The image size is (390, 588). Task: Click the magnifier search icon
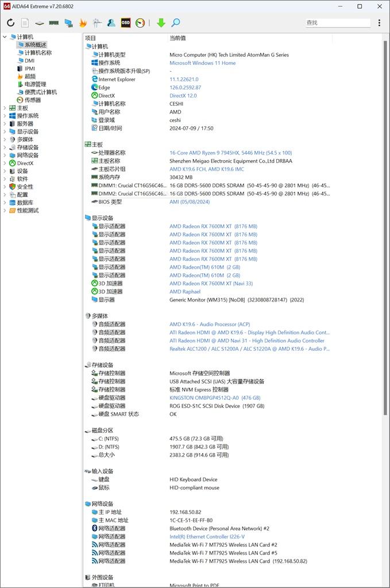click(x=176, y=23)
